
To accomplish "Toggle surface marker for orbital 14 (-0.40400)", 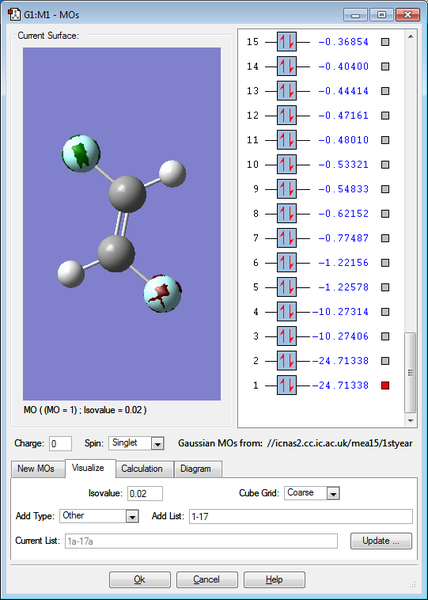I will point(385,66).
